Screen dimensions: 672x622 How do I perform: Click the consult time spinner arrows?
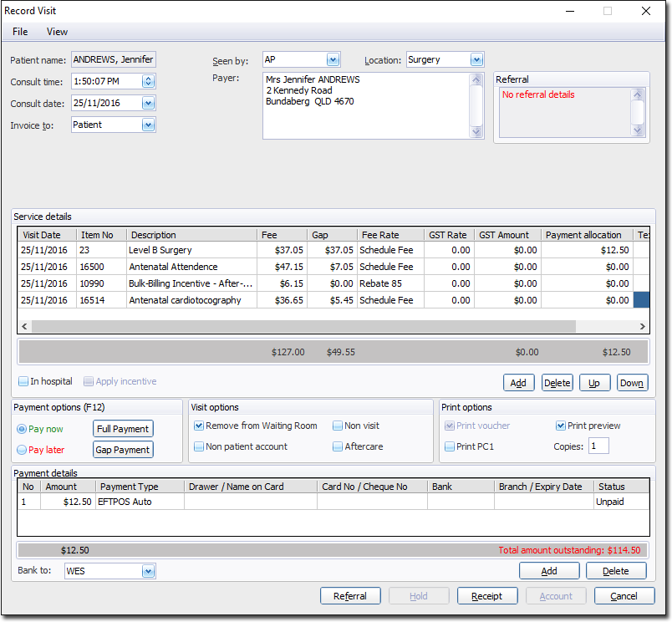coord(148,81)
